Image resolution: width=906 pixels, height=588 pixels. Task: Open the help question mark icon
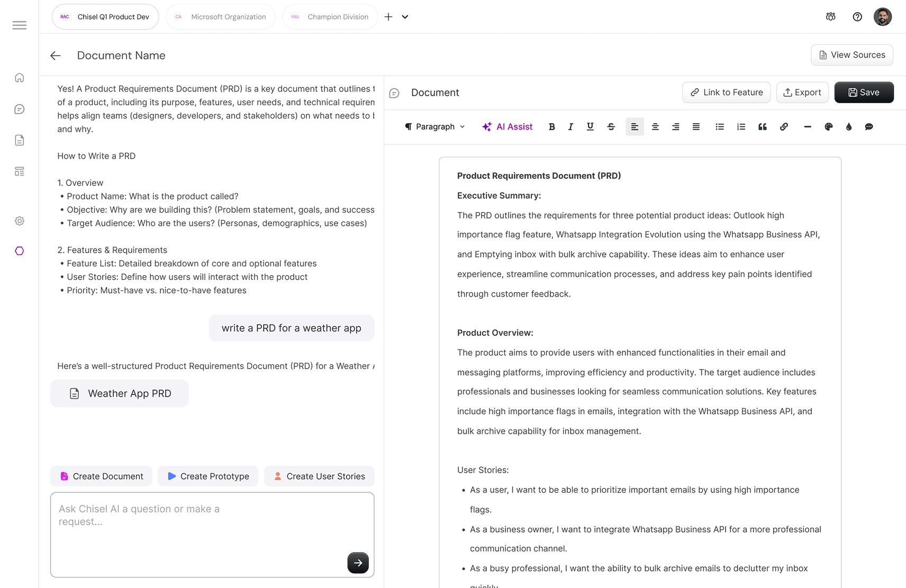coord(857,16)
